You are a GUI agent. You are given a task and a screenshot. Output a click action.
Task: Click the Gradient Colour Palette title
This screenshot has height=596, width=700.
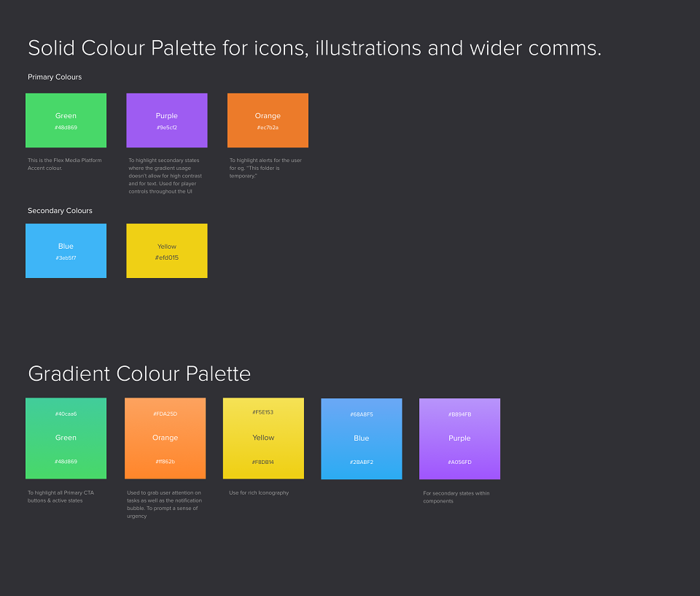(139, 374)
